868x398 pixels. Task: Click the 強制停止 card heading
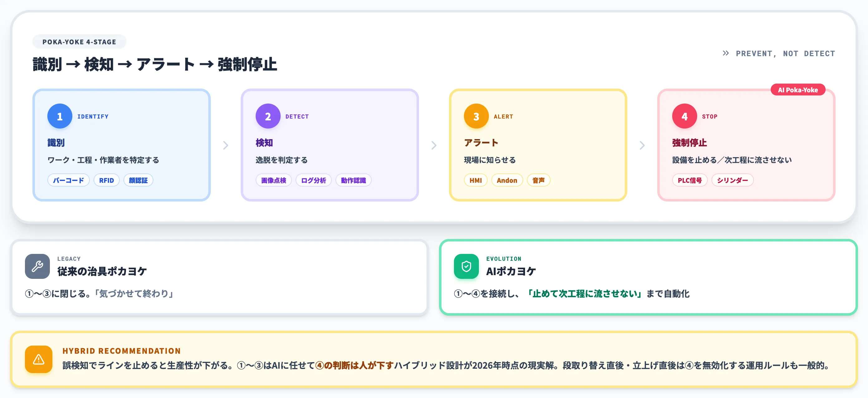689,143
